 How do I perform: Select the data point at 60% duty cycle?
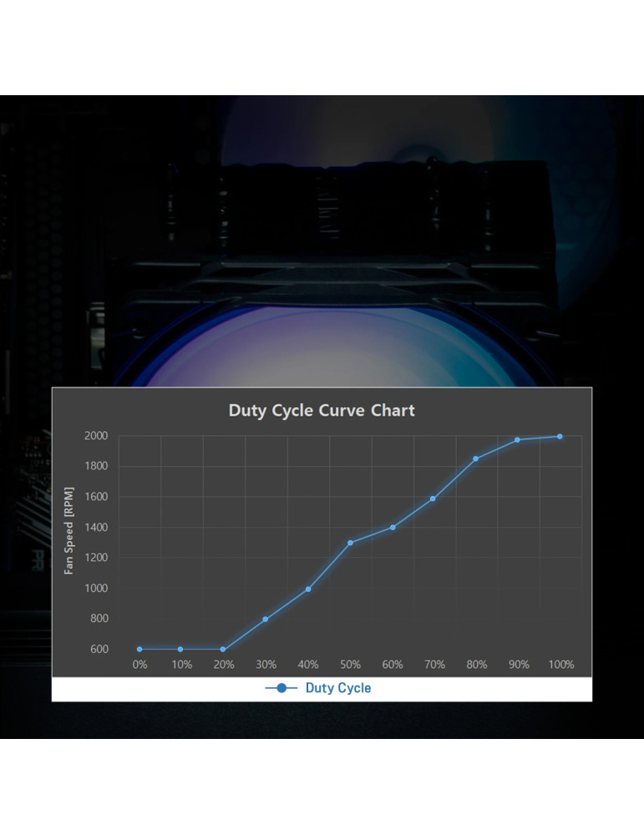(392, 528)
